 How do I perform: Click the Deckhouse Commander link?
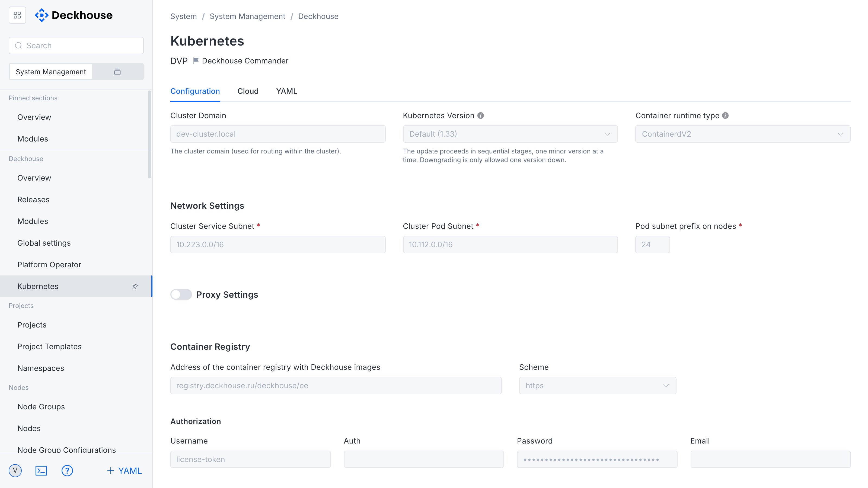[x=245, y=61]
